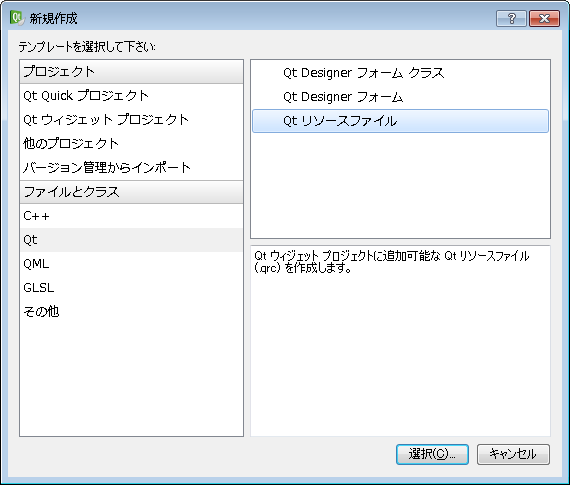The width and height of the screenshot is (570, 485).
Task: Select Qt Designer フォーム クラス template
Action: [x=400, y=73]
